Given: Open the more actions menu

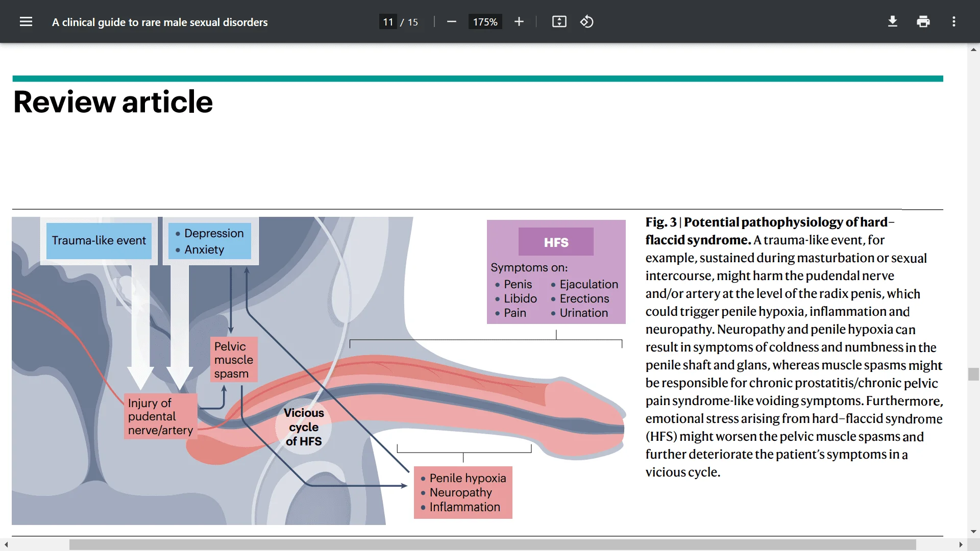Looking at the screenshot, I should click(x=954, y=22).
